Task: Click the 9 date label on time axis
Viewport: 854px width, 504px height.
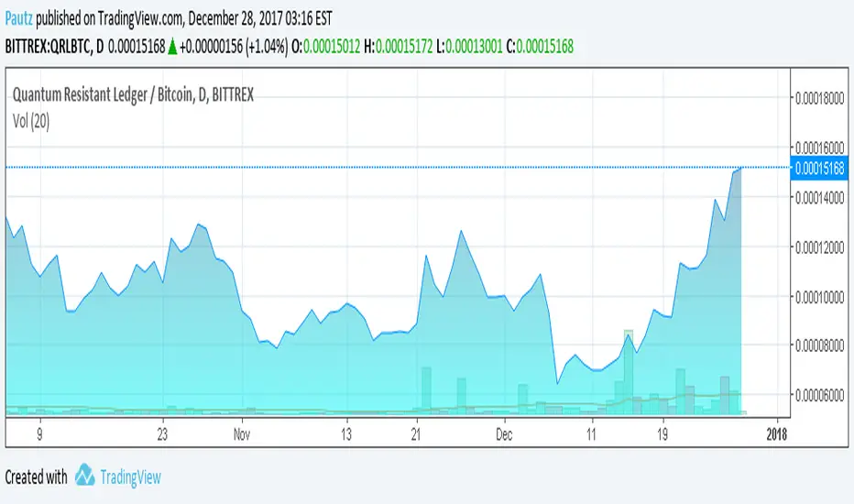Action: (x=39, y=434)
